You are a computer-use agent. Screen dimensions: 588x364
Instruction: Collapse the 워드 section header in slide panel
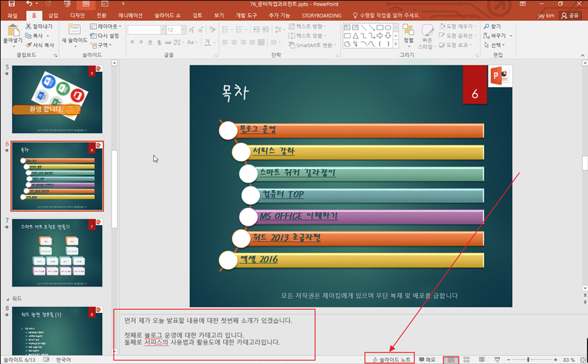point(7,299)
